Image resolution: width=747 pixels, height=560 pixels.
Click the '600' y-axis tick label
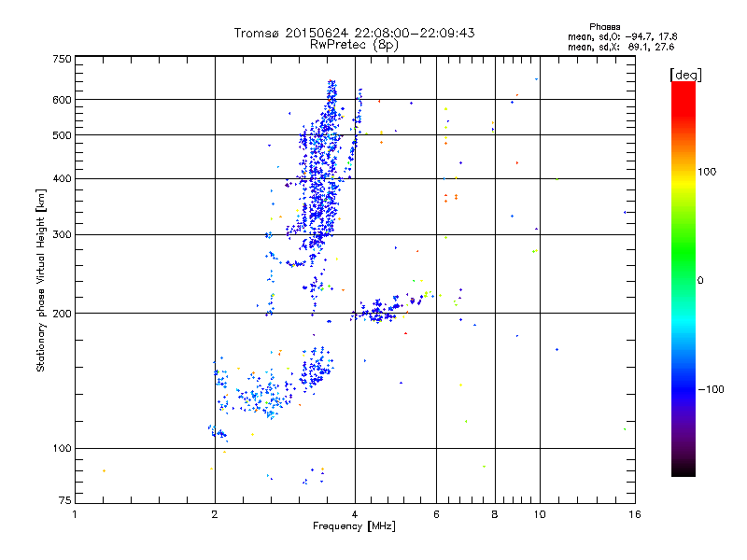62,100
